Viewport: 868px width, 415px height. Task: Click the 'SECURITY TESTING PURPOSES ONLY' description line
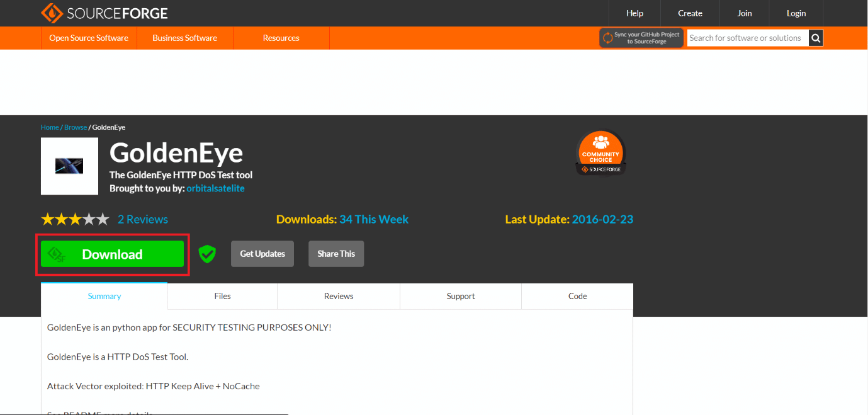[x=189, y=327]
